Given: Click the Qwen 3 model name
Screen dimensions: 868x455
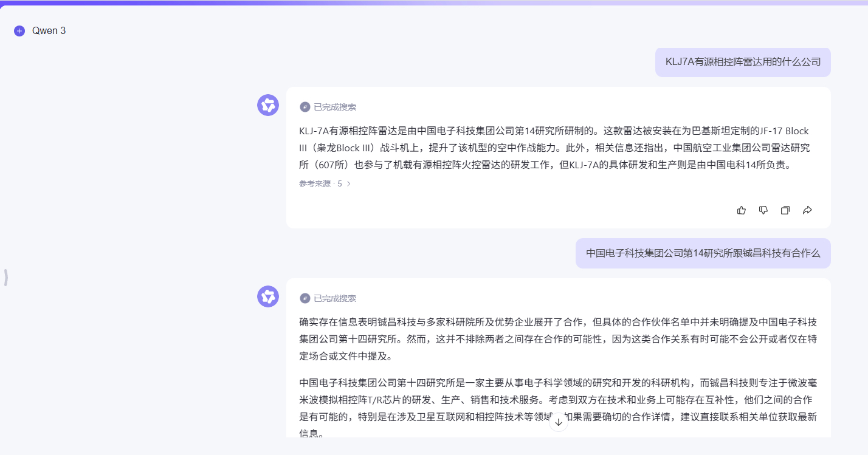Looking at the screenshot, I should [49, 30].
